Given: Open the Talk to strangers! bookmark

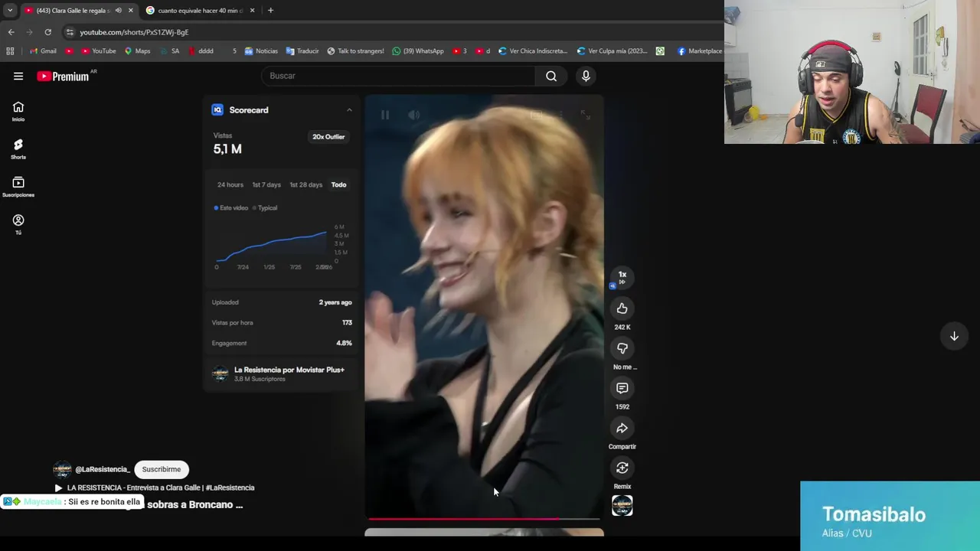Looking at the screenshot, I should (355, 51).
